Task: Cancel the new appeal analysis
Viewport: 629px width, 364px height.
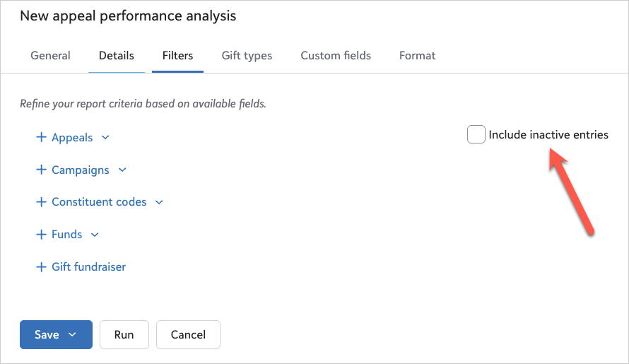Action: [x=188, y=335]
